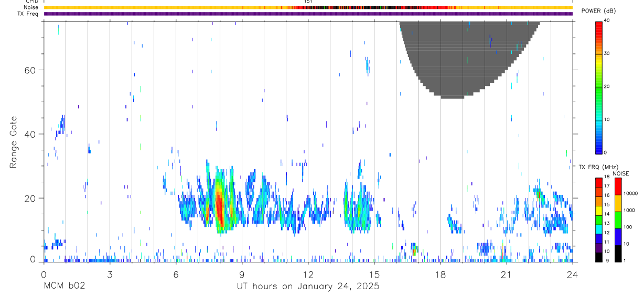The image size is (644, 297).
Task: Click the 100 tick on NOISE legend
Action: point(627,227)
